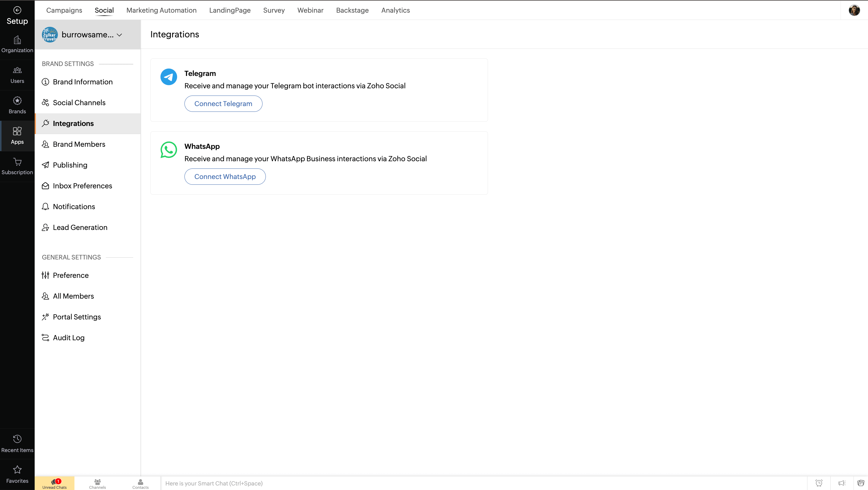Open the user profile avatar

(854, 10)
